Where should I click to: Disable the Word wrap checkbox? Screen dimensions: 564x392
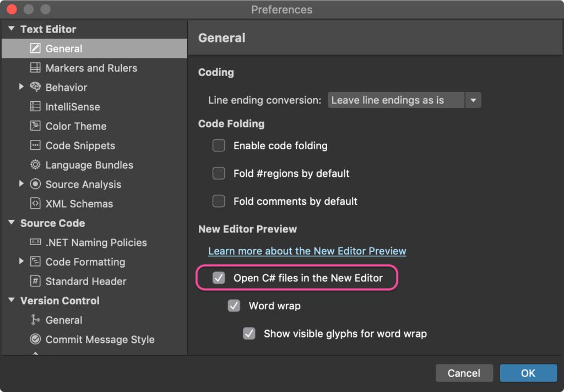pos(234,306)
